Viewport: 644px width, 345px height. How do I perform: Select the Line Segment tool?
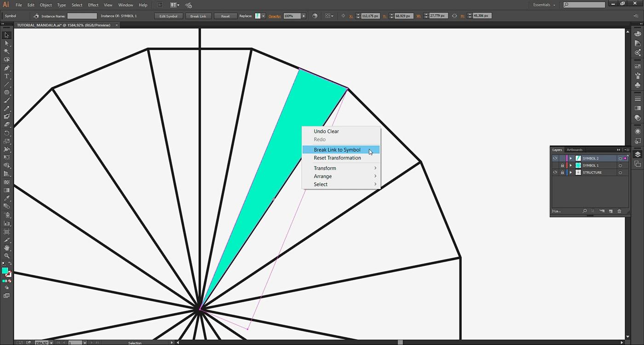[6, 85]
